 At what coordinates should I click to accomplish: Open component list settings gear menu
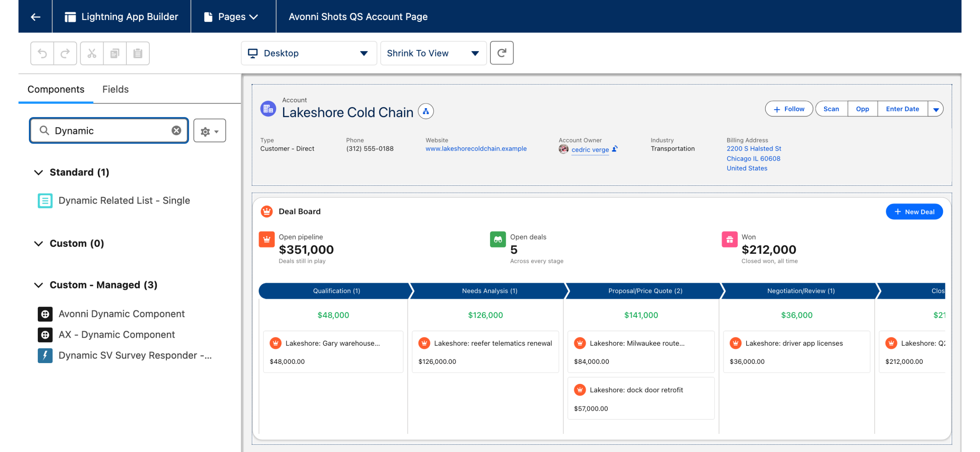tap(210, 131)
